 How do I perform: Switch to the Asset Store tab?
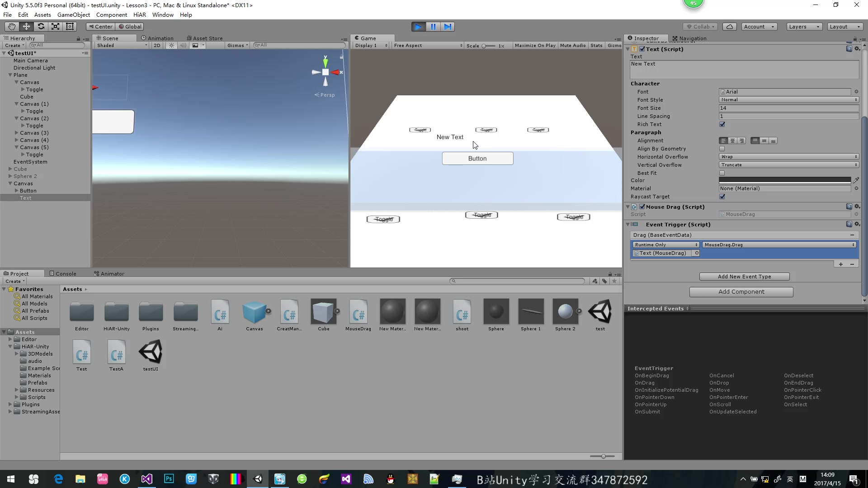tap(204, 38)
